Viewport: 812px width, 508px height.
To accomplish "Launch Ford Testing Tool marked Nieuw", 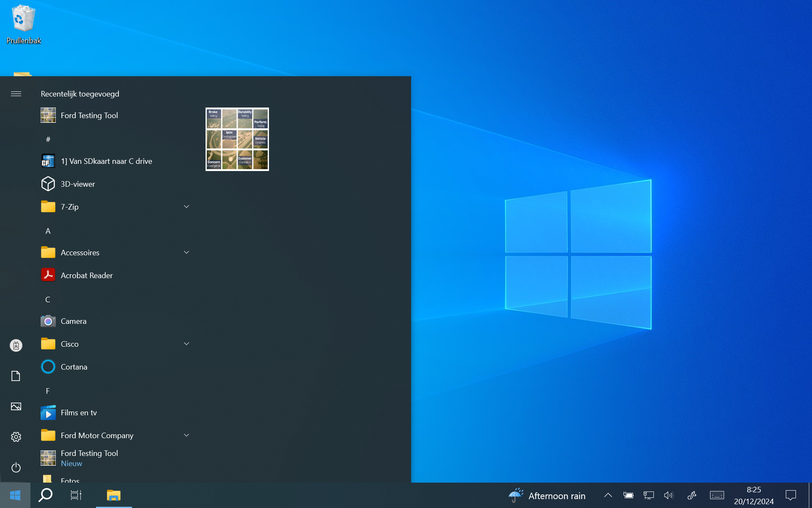I will (x=116, y=458).
